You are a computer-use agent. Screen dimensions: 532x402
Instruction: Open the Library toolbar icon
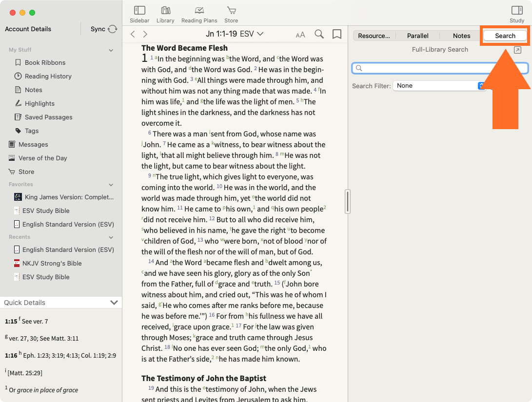pos(165,15)
